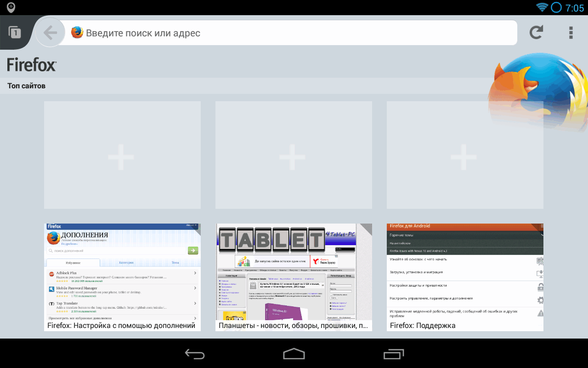Image resolution: width=588 pixels, height=368 pixels.
Task: Tap the Android Home navigation button
Action: click(294, 353)
